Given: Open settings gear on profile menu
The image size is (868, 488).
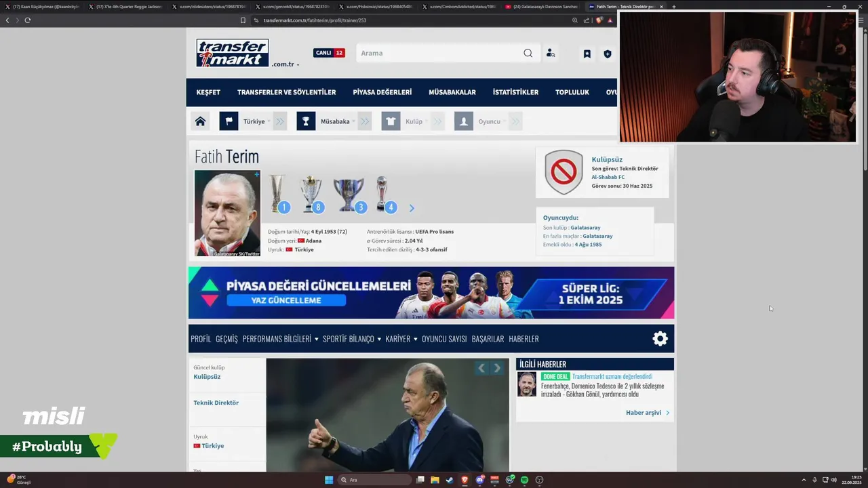Looking at the screenshot, I should pyautogui.click(x=660, y=339).
